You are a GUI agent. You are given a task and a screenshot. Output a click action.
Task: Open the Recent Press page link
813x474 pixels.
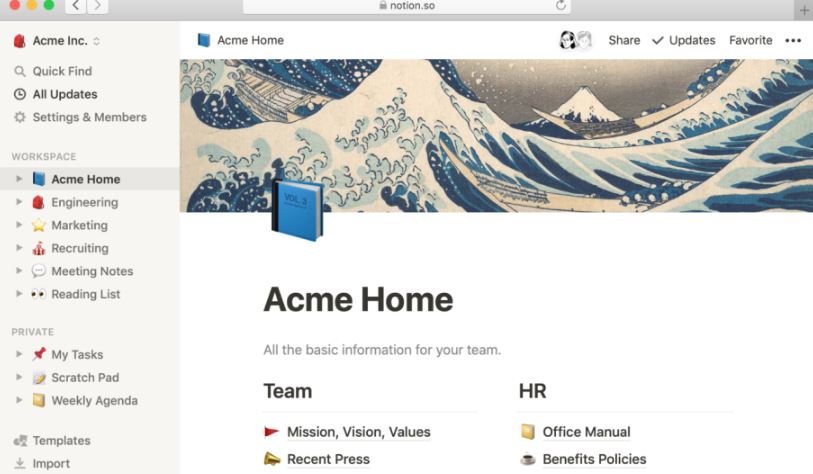(x=328, y=459)
